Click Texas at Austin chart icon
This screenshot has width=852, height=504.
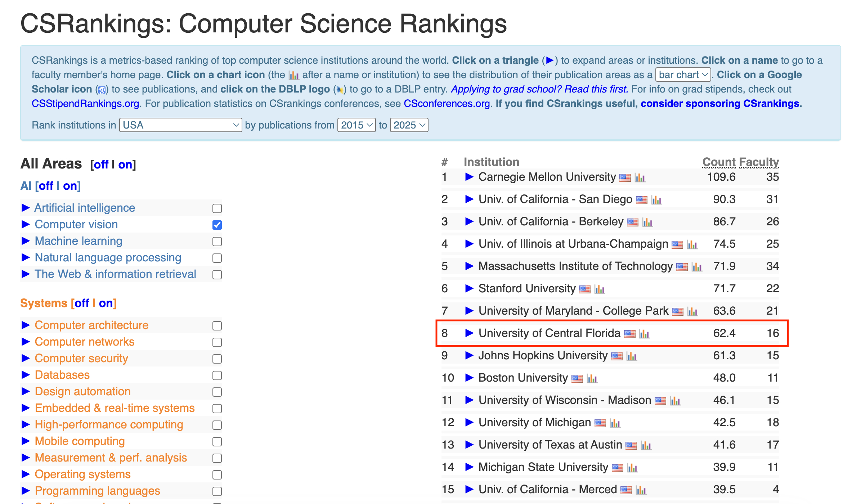point(646,445)
